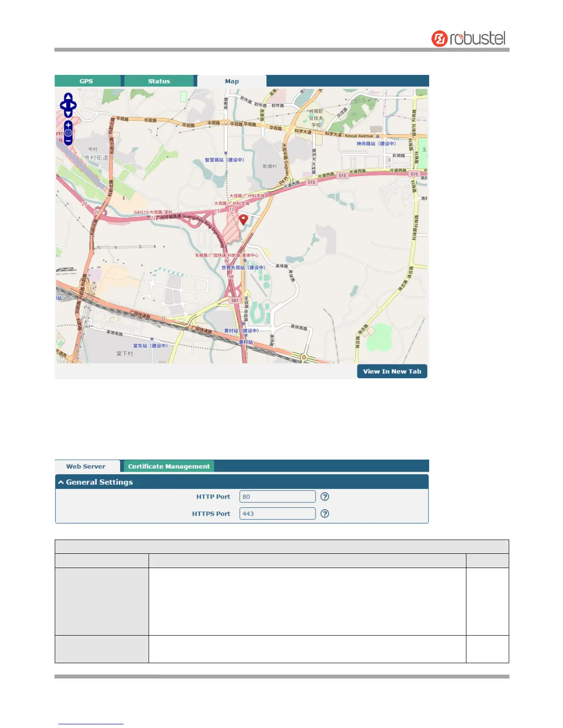Click the View In New Tab button
The height and width of the screenshot is (728, 563).
[x=392, y=371]
